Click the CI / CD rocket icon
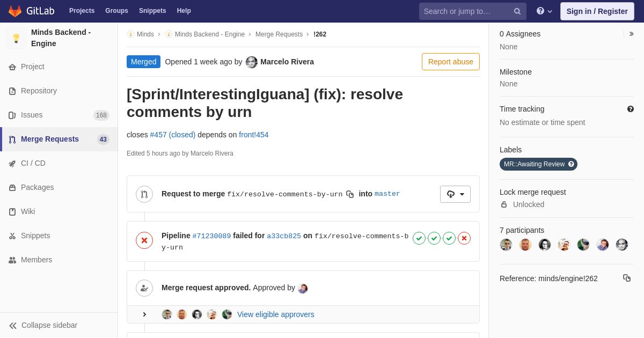This screenshot has height=338, width=644. 12,164
